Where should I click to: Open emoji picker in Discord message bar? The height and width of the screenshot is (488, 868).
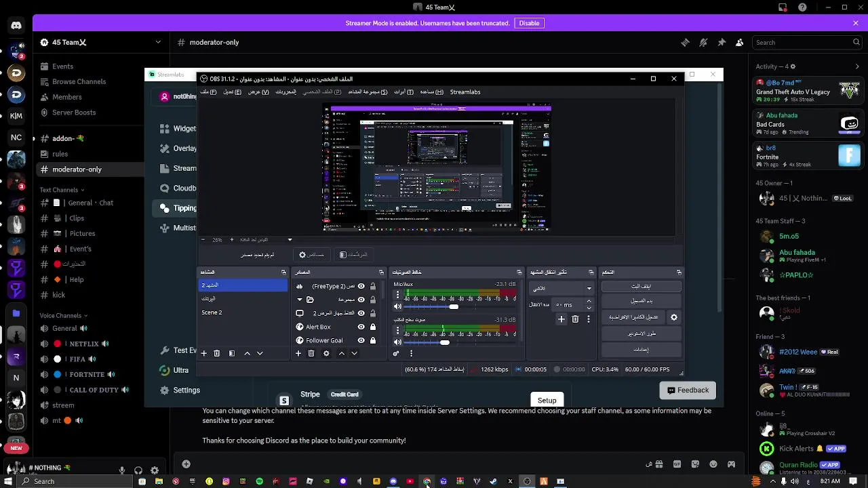coord(713,464)
